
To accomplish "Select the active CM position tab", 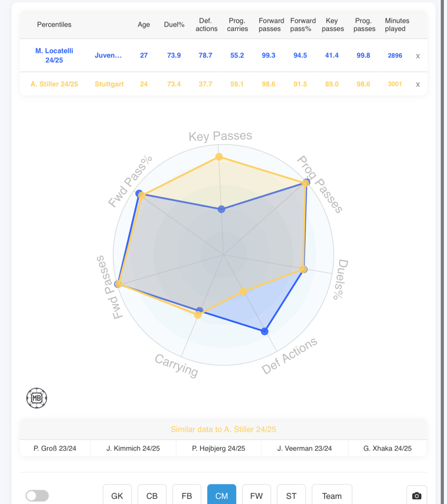I will pos(222,496).
